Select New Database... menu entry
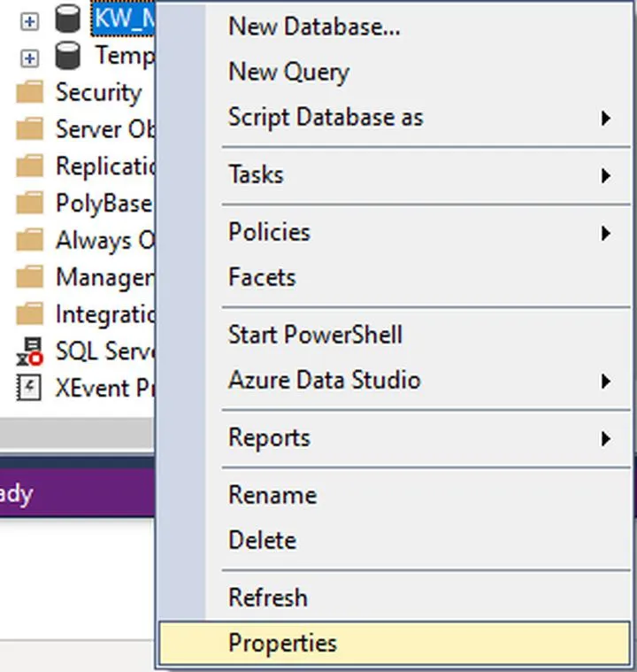This screenshot has height=672, width=637. tap(314, 27)
